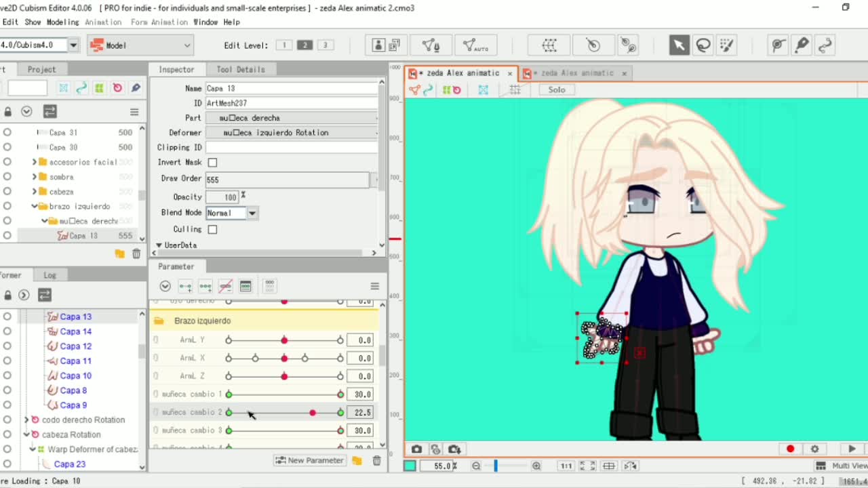The image size is (868, 488).
Task: Open the Blend Mode dropdown
Action: click(x=252, y=213)
